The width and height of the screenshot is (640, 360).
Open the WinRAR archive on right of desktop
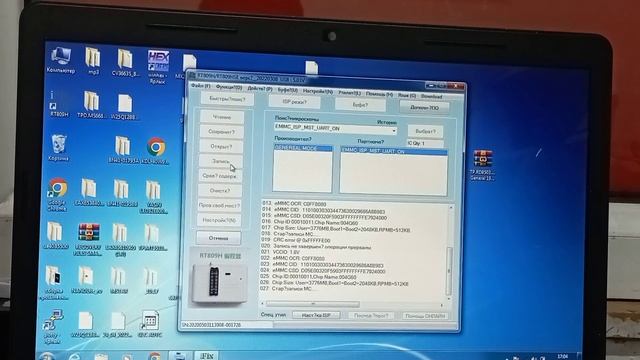(482, 165)
